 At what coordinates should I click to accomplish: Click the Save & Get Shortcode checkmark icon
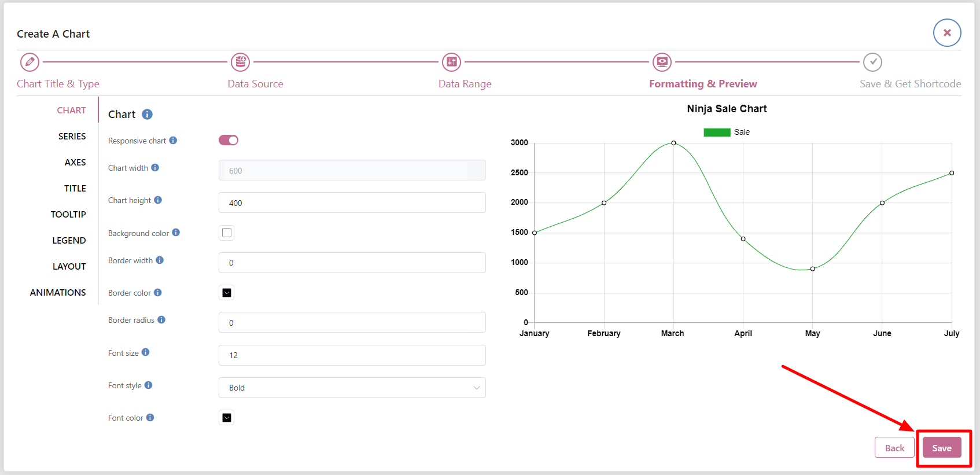point(872,61)
